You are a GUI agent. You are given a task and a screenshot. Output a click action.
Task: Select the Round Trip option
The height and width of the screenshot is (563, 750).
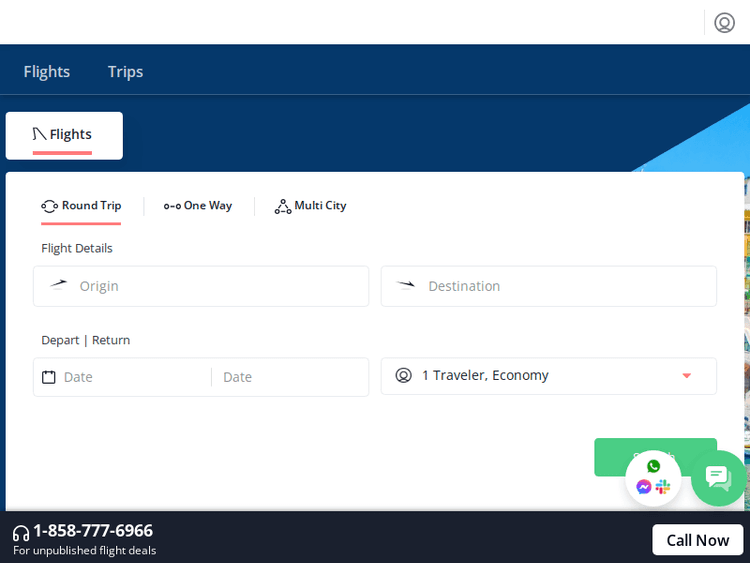point(81,206)
